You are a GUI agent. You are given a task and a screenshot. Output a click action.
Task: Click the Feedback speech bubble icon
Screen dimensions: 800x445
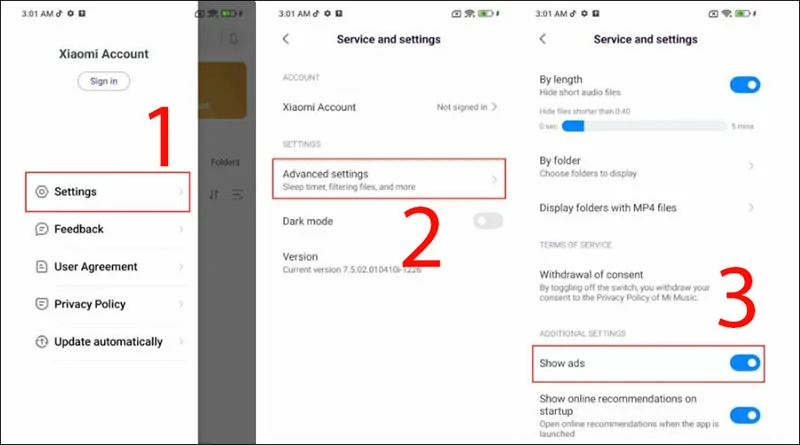pyautogui.click(x=42, y=229)
